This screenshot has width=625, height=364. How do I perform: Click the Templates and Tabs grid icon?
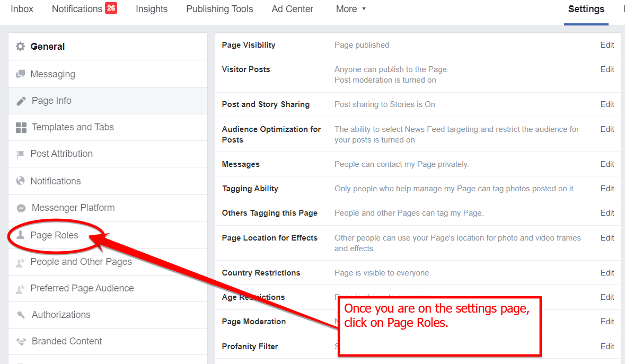[21, 128]
